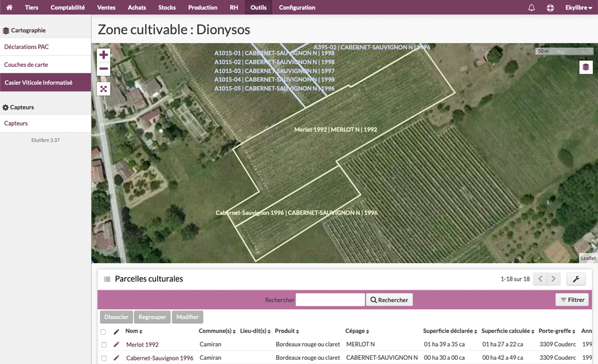The height and width of the screenshot is (364, 598).
Task: Click the A395-02 parcel label on map
Action: coord(371,47)
